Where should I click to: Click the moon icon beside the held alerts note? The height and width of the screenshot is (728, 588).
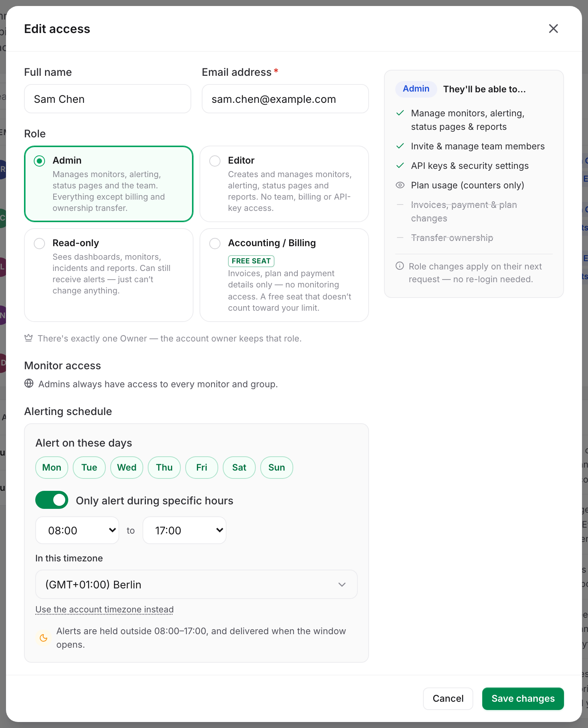click(43, 638)
